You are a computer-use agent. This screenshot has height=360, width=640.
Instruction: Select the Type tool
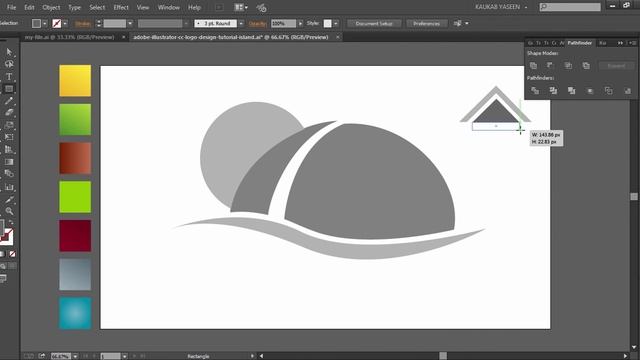tap(9, 76)
